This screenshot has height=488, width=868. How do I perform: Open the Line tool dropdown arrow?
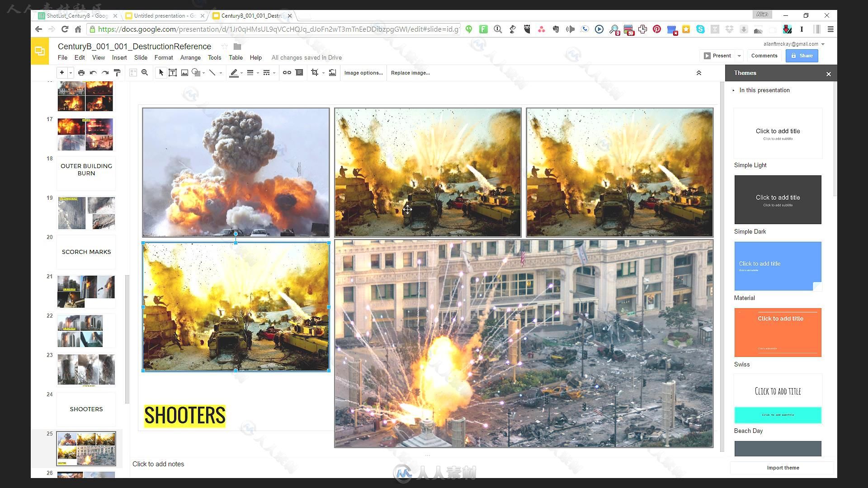point(221,73)
